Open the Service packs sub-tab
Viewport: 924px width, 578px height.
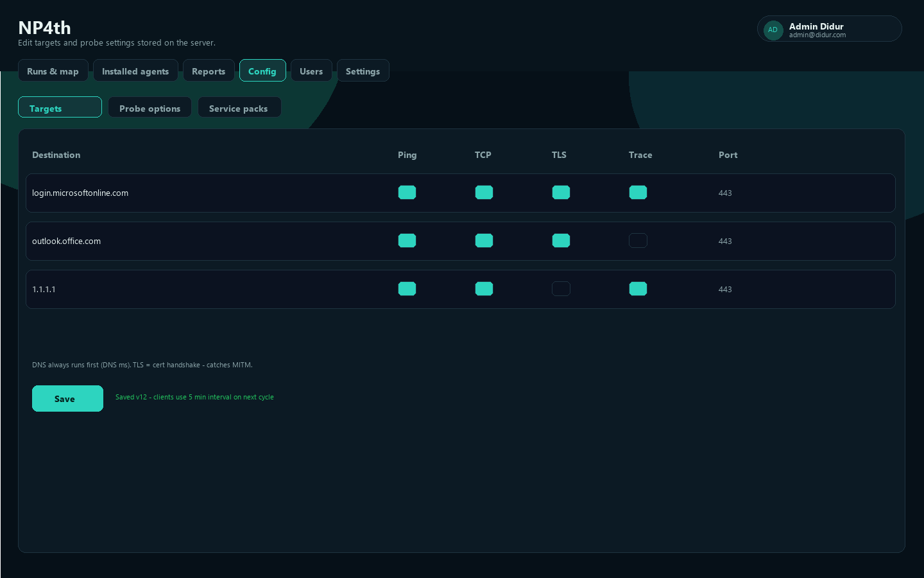pos(239,107)
